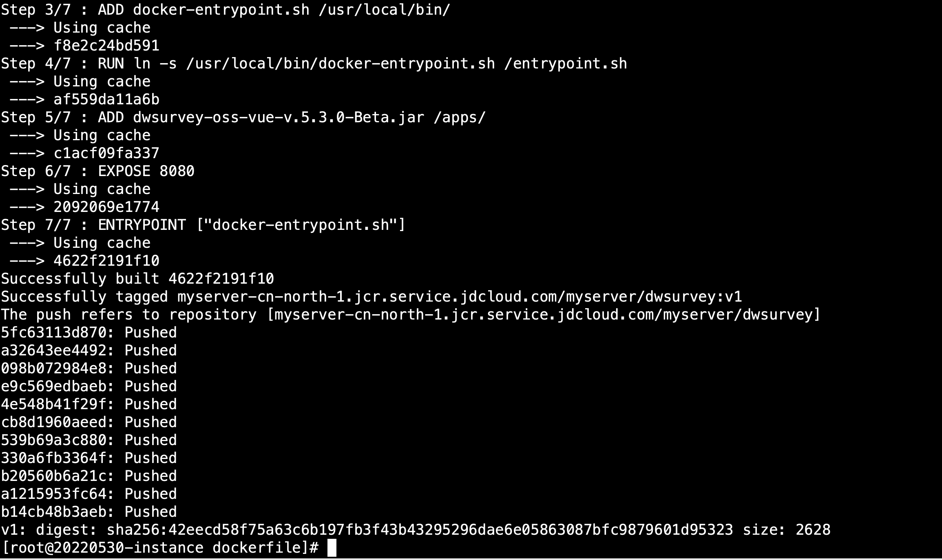Click layer e9c569edbaeb Pushed line
This screenshot has width=942, height=560.
tap(89, 386)
